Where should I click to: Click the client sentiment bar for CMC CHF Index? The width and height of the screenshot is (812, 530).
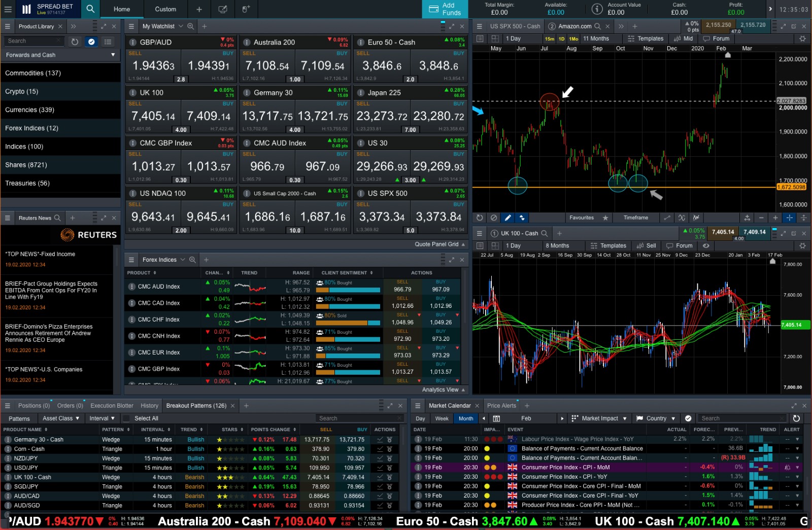click(x=348, y=323)
